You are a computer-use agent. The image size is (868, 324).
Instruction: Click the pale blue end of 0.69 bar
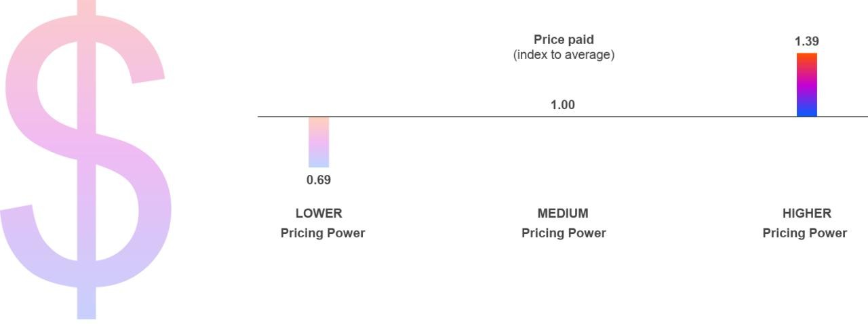[x=319, y=163]
